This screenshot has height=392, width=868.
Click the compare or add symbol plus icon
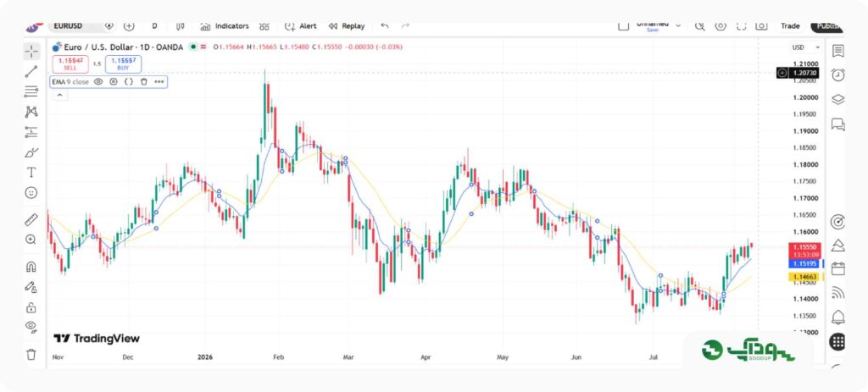point(129,26)
